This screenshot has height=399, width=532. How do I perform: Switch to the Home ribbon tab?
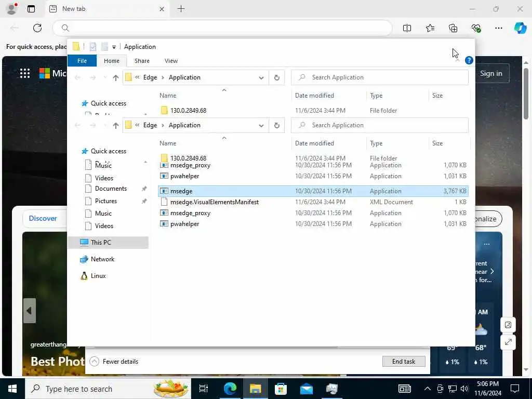pos(112,61)
